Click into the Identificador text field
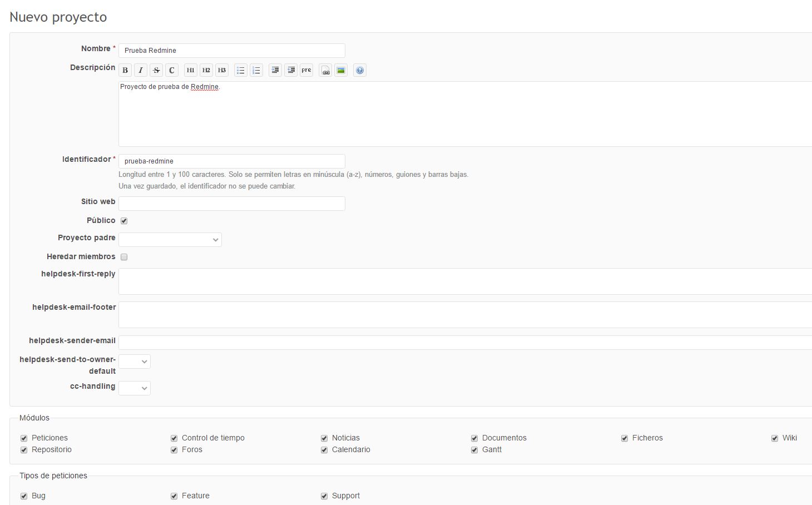Viewport: 812px width, 505px height. tap(231, 161)
